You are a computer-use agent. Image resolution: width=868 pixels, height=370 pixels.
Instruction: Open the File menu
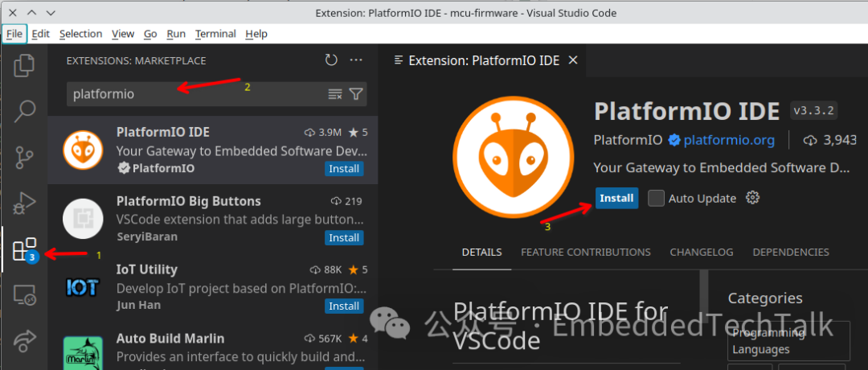point(14,34)
